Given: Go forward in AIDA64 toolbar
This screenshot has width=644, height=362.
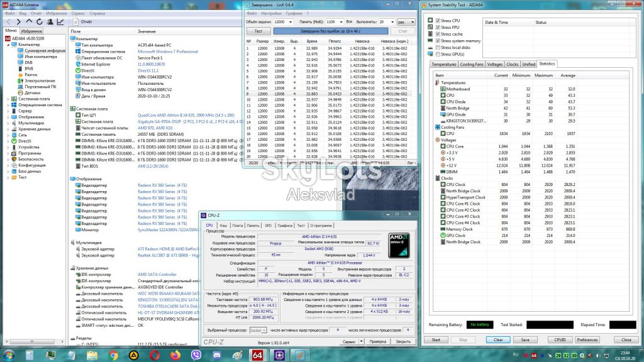Looking at the screenshot, I should click(x=18, y=22).
